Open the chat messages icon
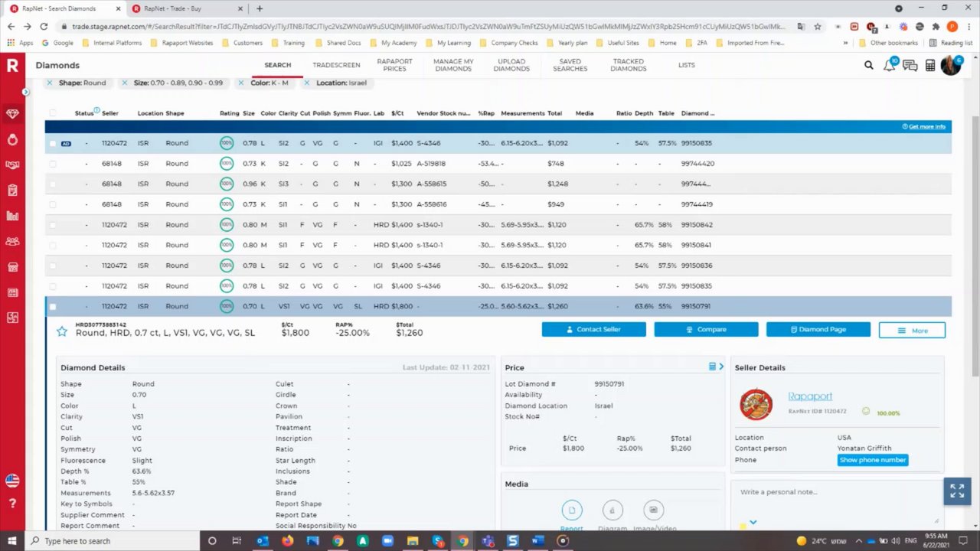The image size is (980, 551). coord(910,66)
